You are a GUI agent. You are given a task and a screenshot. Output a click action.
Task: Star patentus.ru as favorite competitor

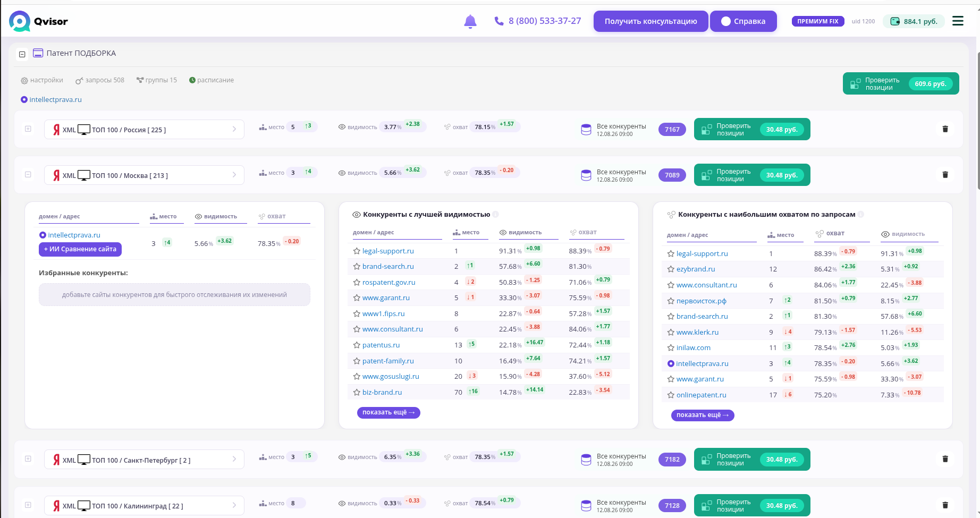[x=357, y=345]
